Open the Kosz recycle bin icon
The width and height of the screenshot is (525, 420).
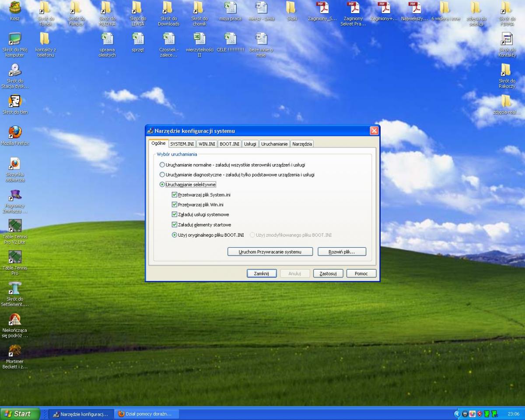point(15,11)
